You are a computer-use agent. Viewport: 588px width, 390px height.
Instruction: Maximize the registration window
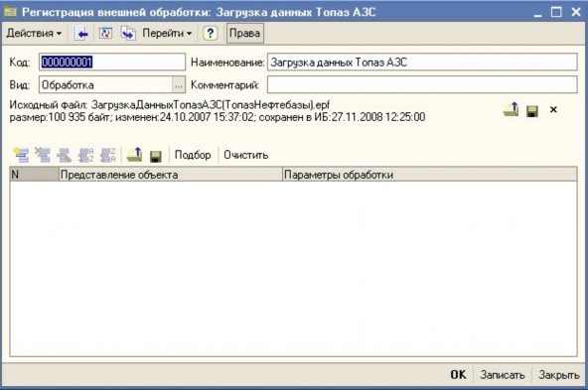tap(556, 12)
